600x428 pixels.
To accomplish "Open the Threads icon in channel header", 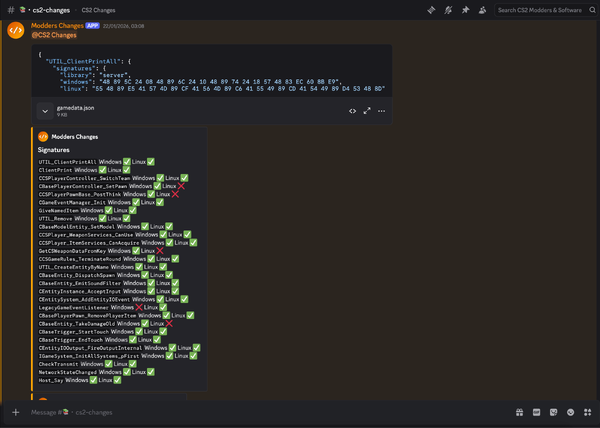I will click(x=431, y=10).
